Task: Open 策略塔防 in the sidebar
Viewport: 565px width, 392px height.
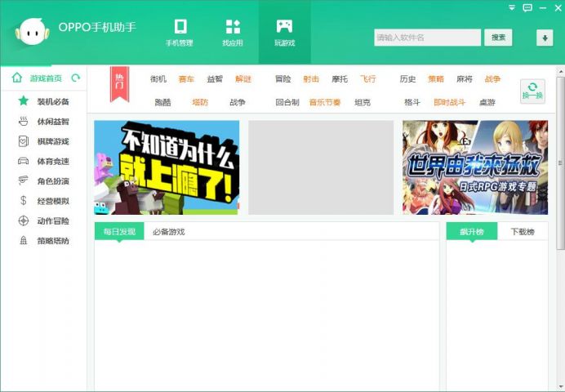Action: [x=53, y=241]
